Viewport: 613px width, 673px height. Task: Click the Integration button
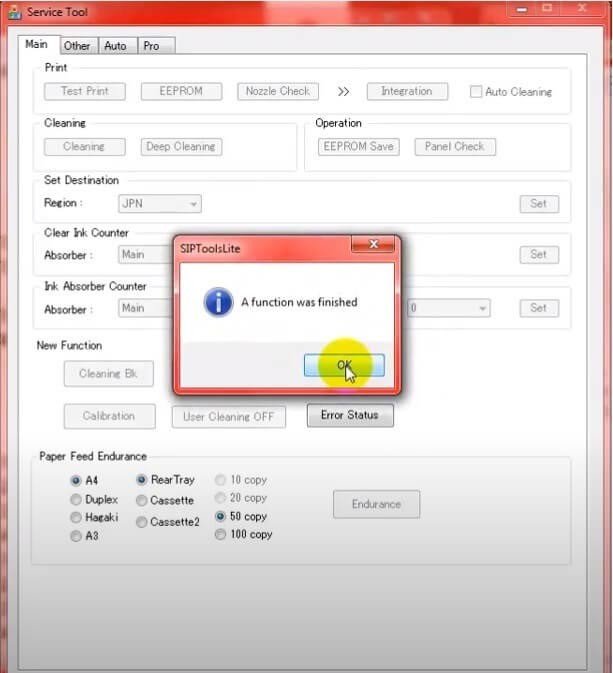tap(407, 91)
